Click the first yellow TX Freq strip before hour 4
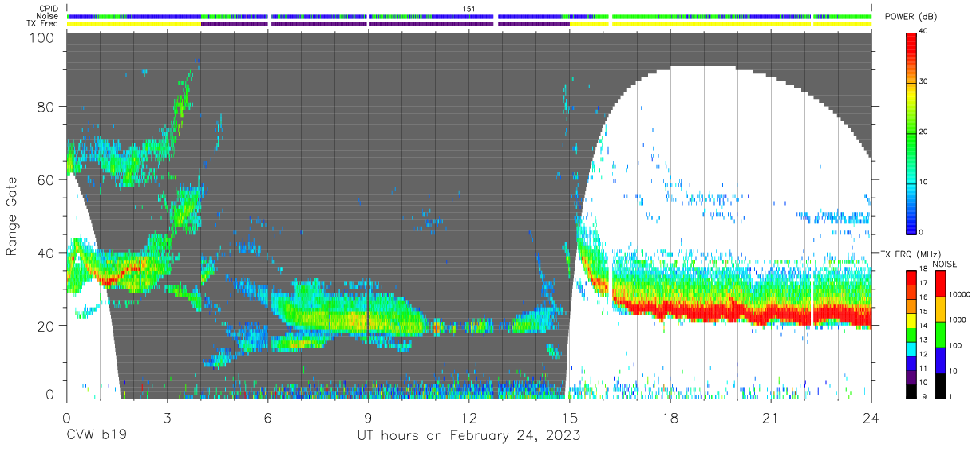 [134, 24]
